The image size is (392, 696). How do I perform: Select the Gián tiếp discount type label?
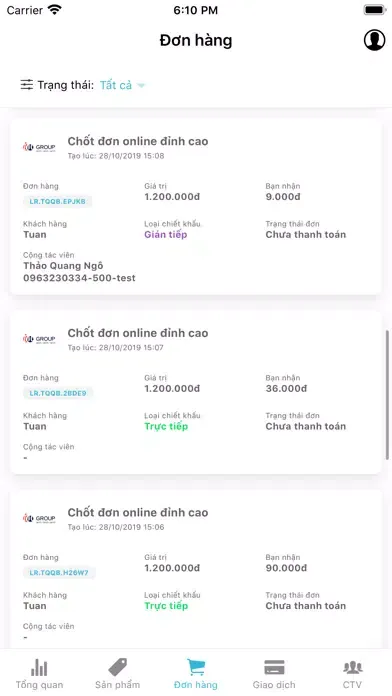tap(166, 235)
